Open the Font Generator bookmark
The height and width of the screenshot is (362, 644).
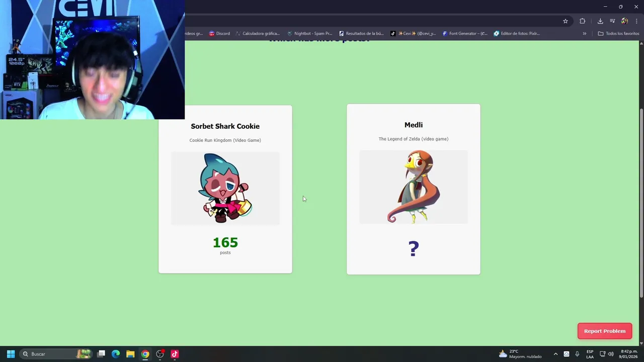click(x=465, y=34)
